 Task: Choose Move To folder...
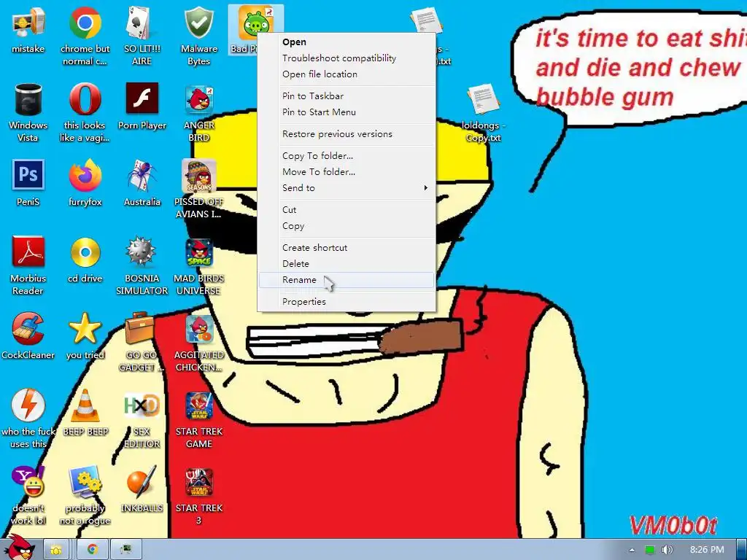coord(347,172)
